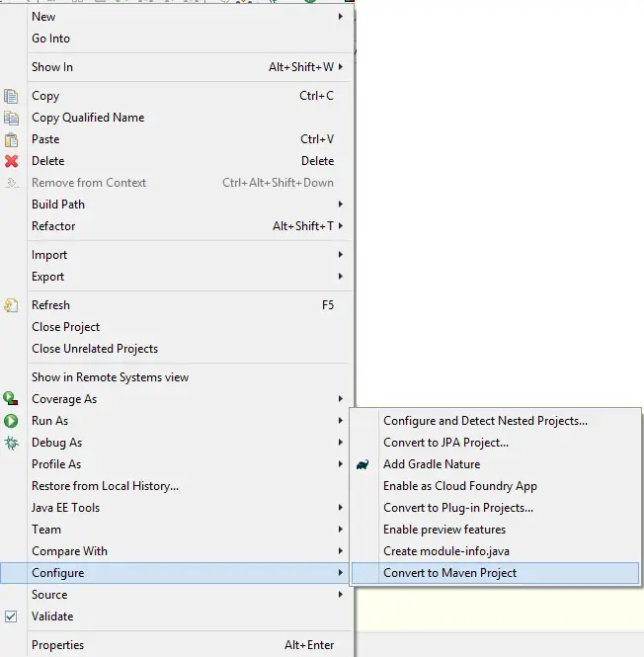644x657 pixels.
Task: Click the Copy Qualified Name icon
Action: pos(12,118)
